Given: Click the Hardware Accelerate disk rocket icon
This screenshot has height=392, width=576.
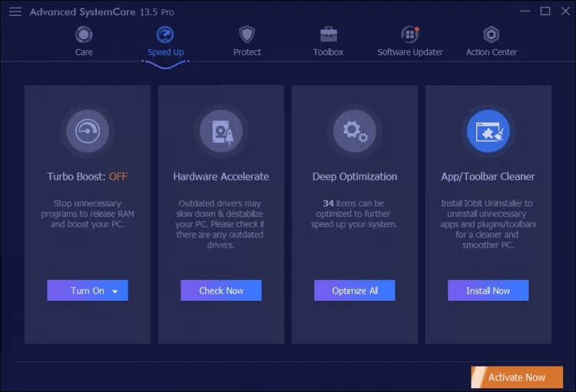Looking at the screenshot, I should click(221, 131).
